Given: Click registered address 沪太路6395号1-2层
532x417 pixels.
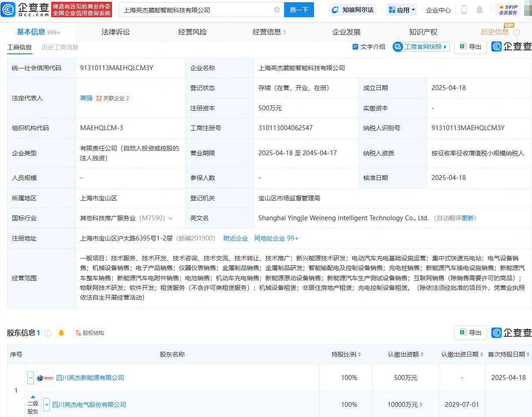Looking at the screenshot, I should [126, 238].
